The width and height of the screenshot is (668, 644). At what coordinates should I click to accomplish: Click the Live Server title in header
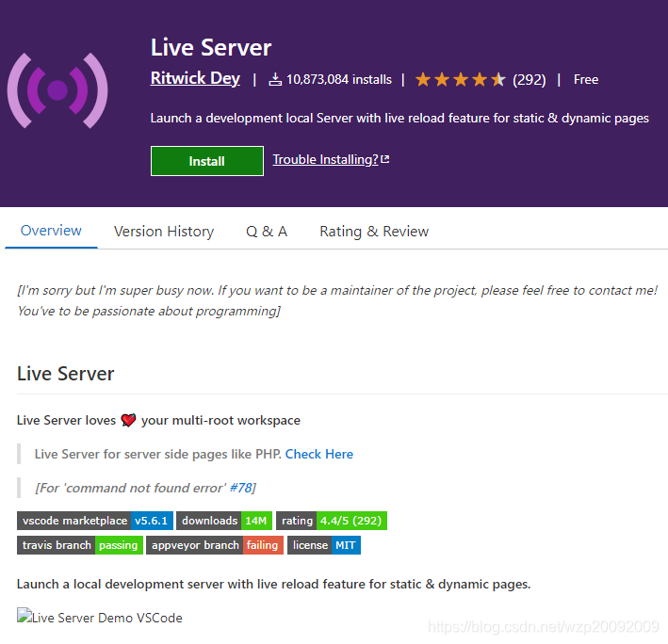[x=211, y=47]
